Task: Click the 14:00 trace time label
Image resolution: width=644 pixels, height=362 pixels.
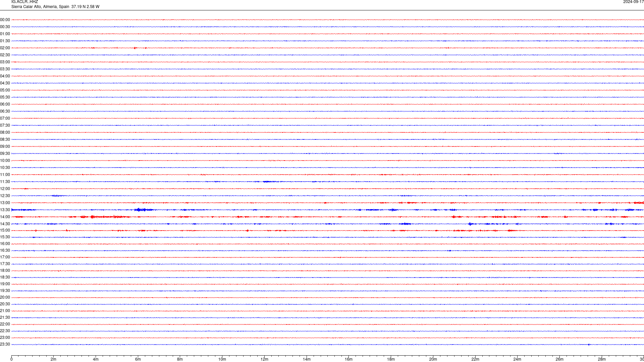Action: click(x=5, y=217)
